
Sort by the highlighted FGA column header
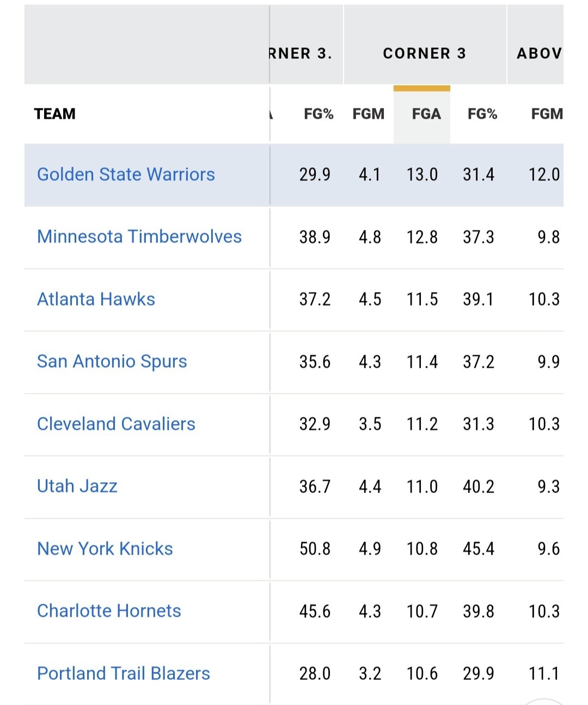coord(426,114)
